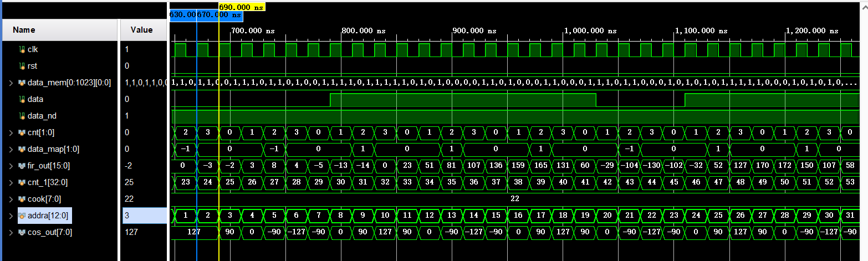Click the yellow 690.000 ns cursor label

(x=242, y=7)
